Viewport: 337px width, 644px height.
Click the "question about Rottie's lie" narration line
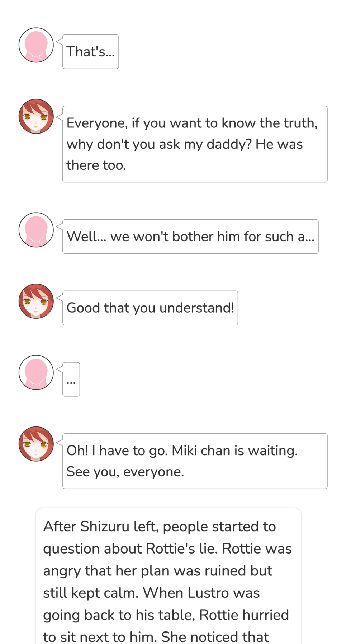click(x=167, y=549)
